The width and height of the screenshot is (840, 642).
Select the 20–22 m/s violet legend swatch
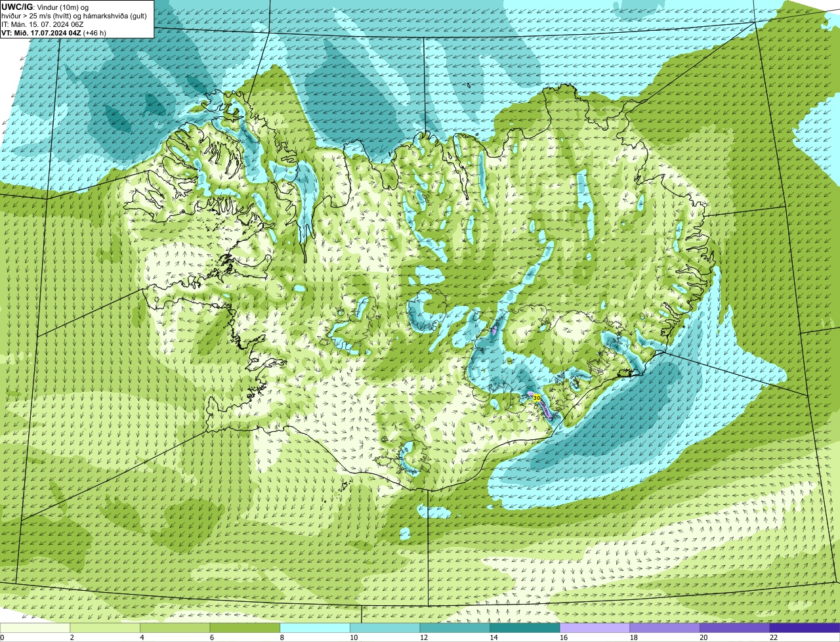click(x=735, y=628)
